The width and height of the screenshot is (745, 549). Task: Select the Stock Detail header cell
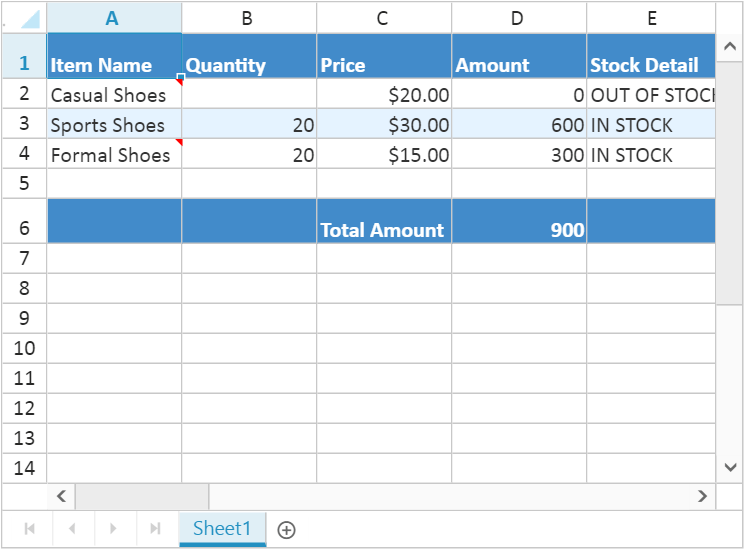point(651,56)
